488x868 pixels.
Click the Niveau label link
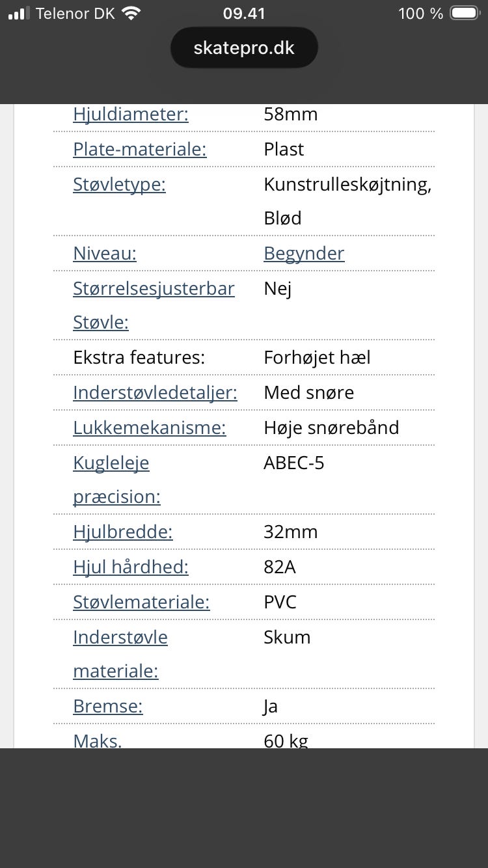click(x=105, y=254)
